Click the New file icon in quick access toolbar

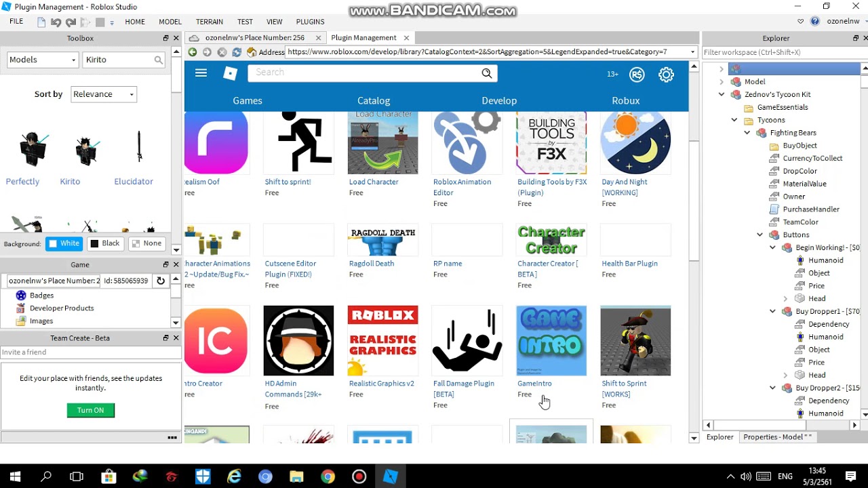point(42,22)
